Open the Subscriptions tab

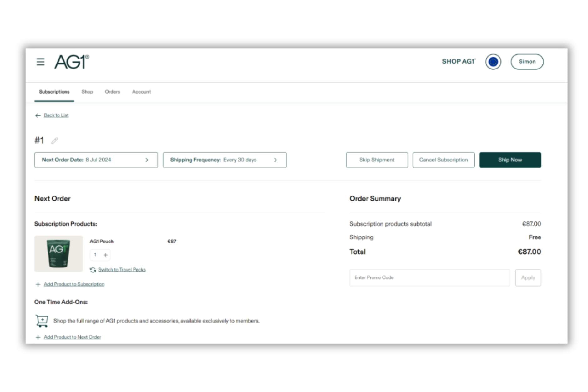click(x=54, y=92)
